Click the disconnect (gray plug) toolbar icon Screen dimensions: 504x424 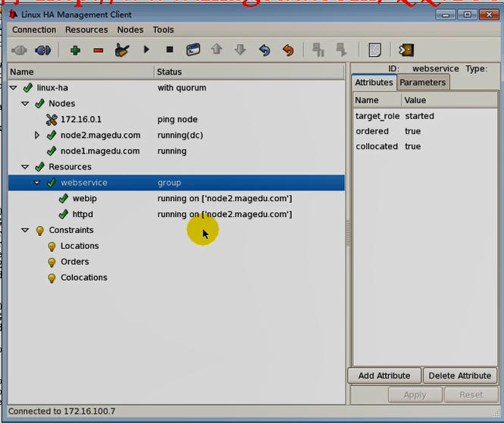point(19,50)
